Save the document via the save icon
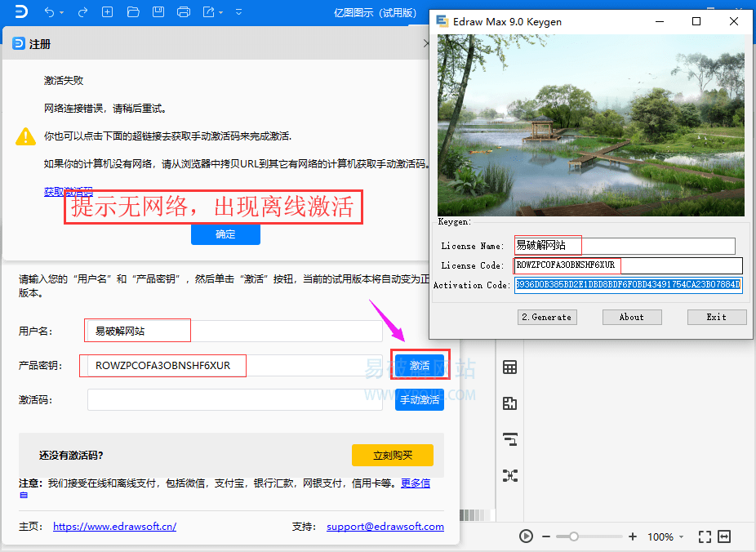This screenshot has height=552, width=756. [158, 11]
